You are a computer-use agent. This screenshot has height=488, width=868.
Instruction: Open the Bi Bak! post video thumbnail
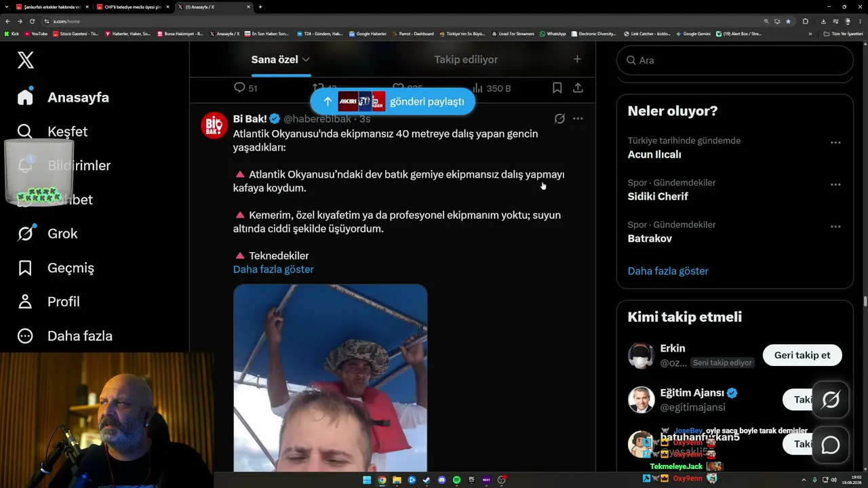[330, 378]
